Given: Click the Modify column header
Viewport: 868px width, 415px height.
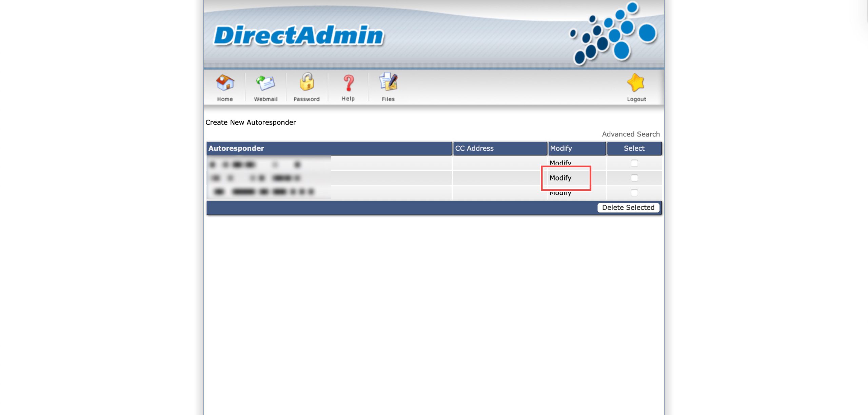Looking at the screenshot, I should tap(561, 148).
